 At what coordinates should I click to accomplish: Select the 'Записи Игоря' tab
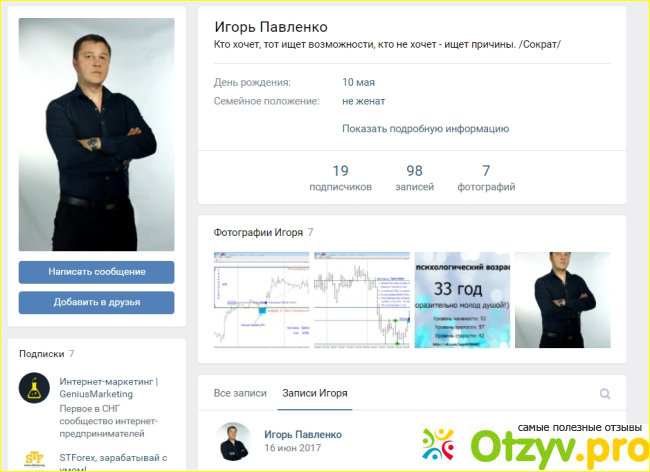tap(315, 393)
